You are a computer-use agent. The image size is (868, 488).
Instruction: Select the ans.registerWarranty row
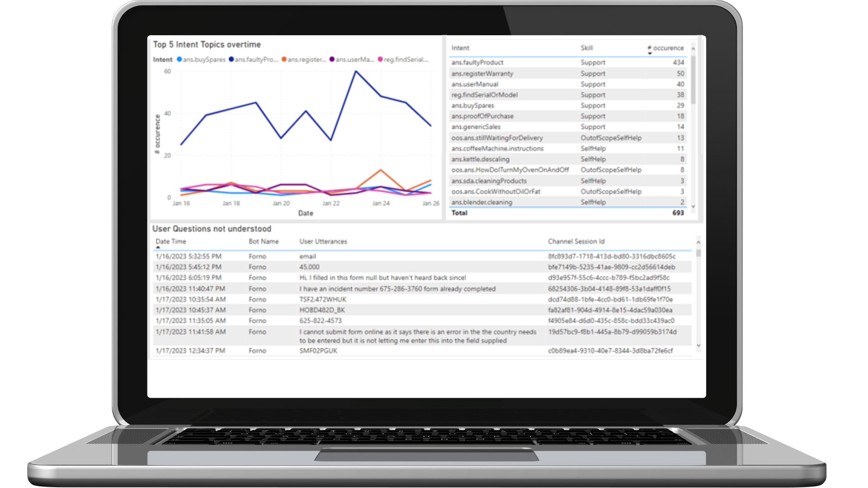tap(567, 73)
